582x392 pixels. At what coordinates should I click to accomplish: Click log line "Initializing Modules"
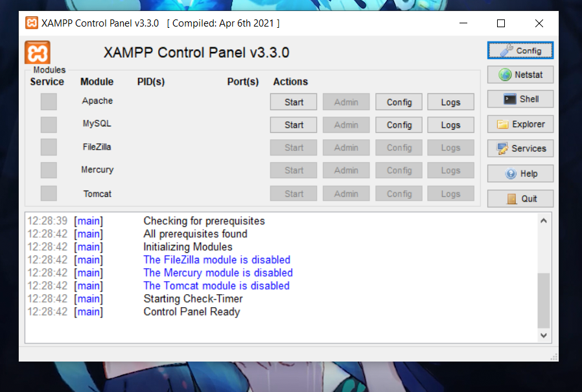point(188,247)
